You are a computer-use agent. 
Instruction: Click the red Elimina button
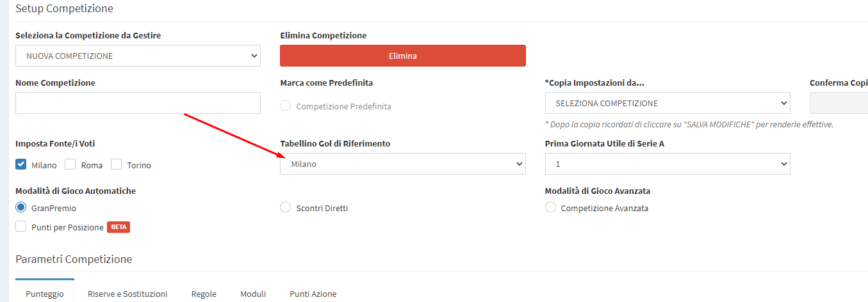(402, 56)
